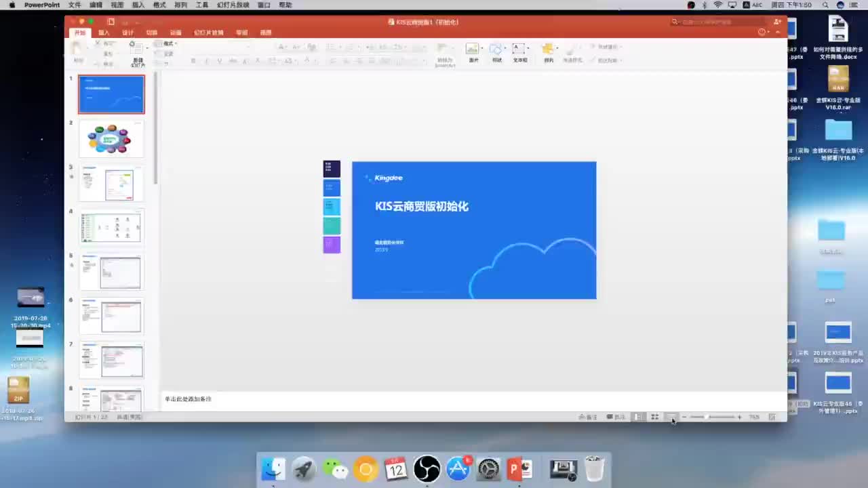
Task: Click the Quick Styles (快速样式) icon
Action: click(x=572, y=49)
